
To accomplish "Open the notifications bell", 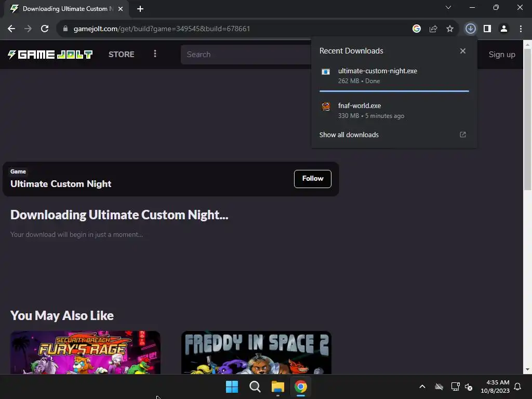I will click(518, 387).
